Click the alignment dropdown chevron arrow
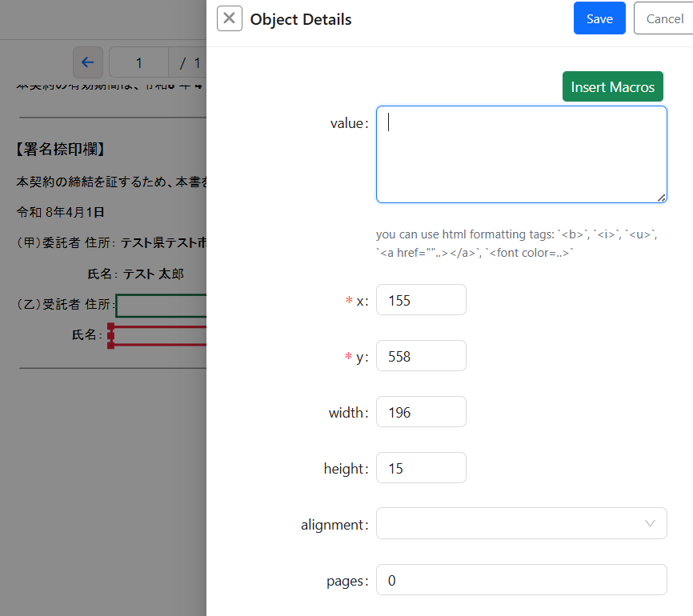 [650, 524]
